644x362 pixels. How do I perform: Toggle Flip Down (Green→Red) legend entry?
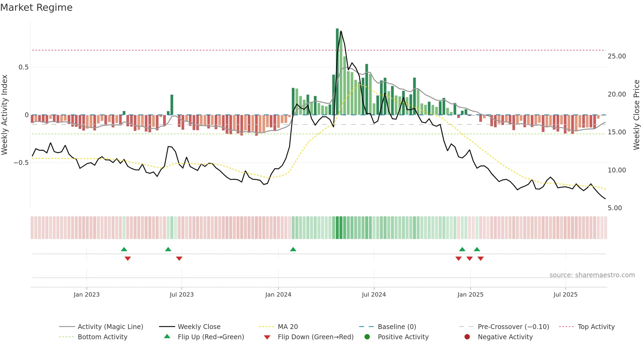(309, 337)
